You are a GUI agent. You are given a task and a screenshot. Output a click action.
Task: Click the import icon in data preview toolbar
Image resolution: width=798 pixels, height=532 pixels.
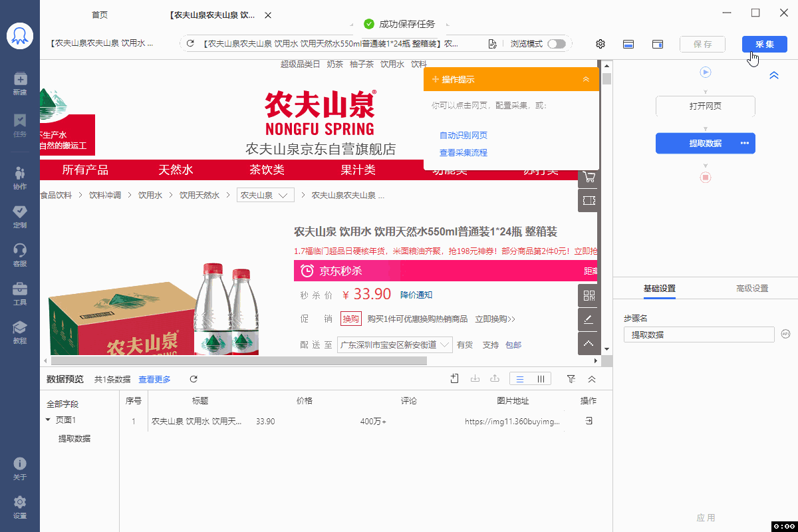click(x=475, y=378)
